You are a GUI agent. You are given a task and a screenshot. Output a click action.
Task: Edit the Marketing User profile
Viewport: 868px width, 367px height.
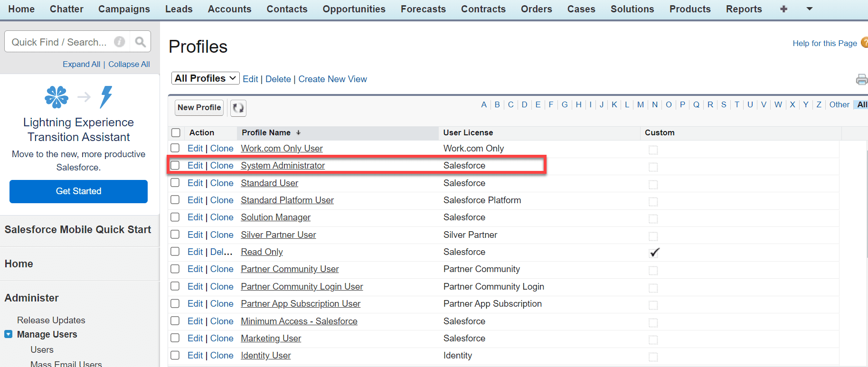point(195,338)
